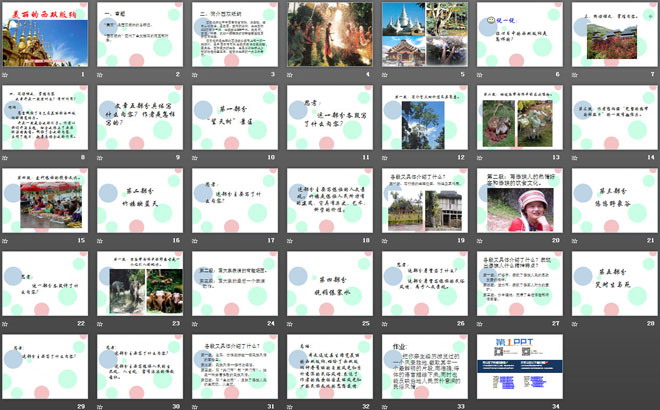Select slide 2 thumbnail
The height and width of the screenshot is (410, 660).
[140, 35]
